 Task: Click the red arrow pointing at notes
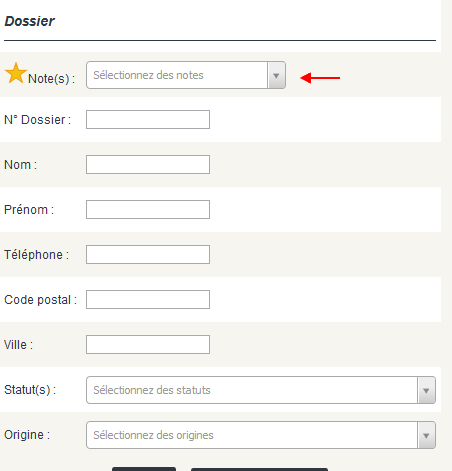tap(320, 78)
